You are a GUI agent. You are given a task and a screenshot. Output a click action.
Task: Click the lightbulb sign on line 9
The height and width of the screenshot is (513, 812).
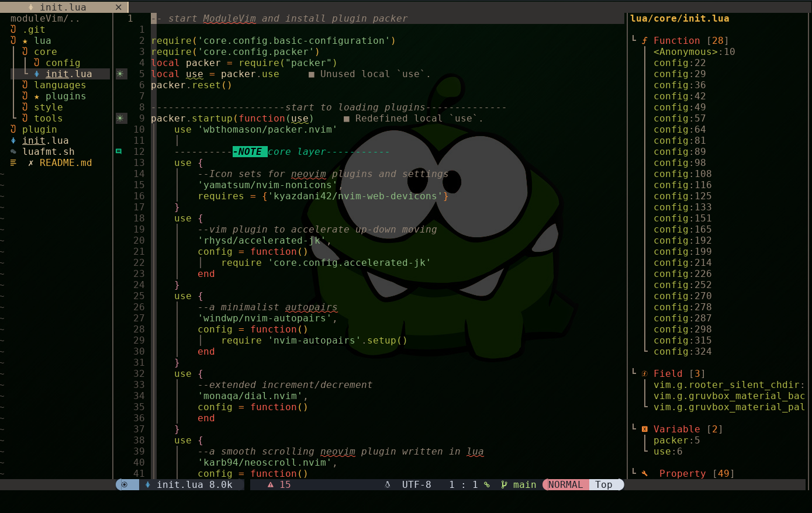(x=120, y=119)
